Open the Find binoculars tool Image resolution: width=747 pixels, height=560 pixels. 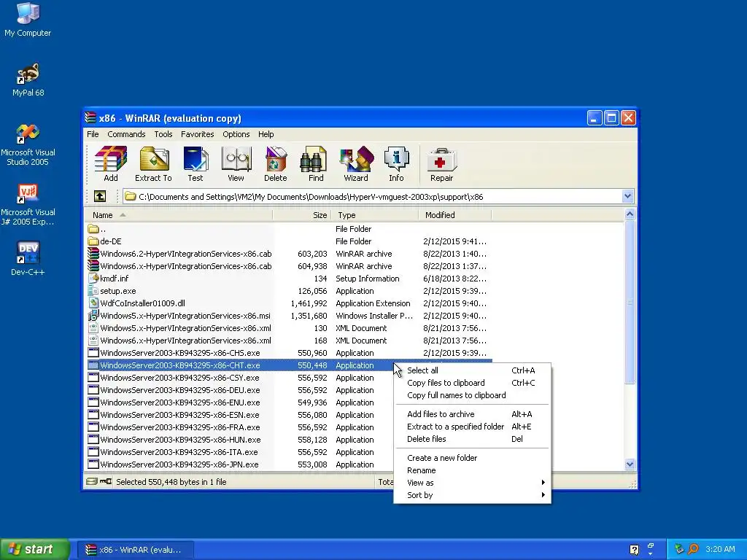coord(316,164)
